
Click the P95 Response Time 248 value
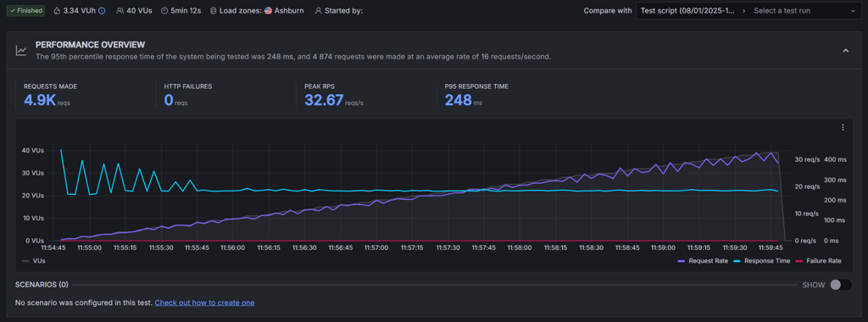click(459, 100)
